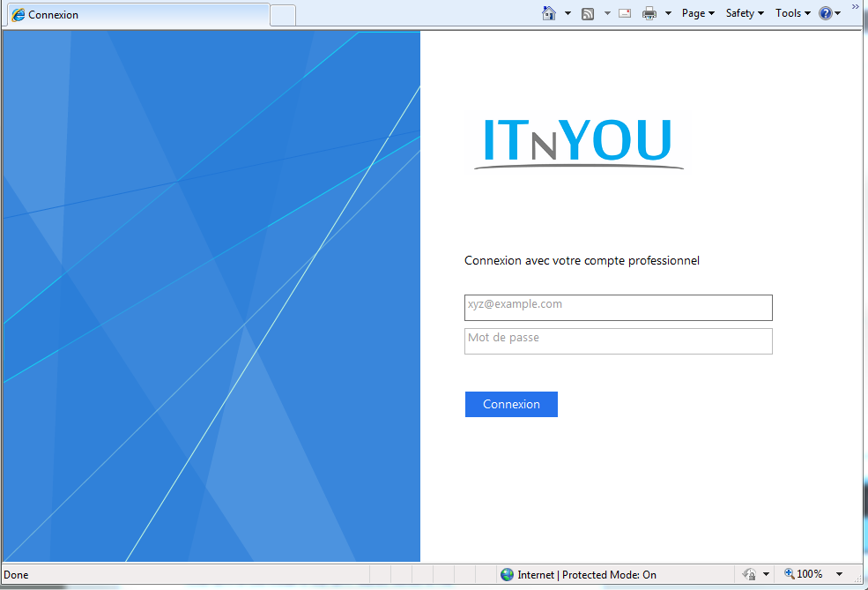The width and height of the screenshot is (868, 590).
Task: Open the Page menu
Action: tap(698, 13)
